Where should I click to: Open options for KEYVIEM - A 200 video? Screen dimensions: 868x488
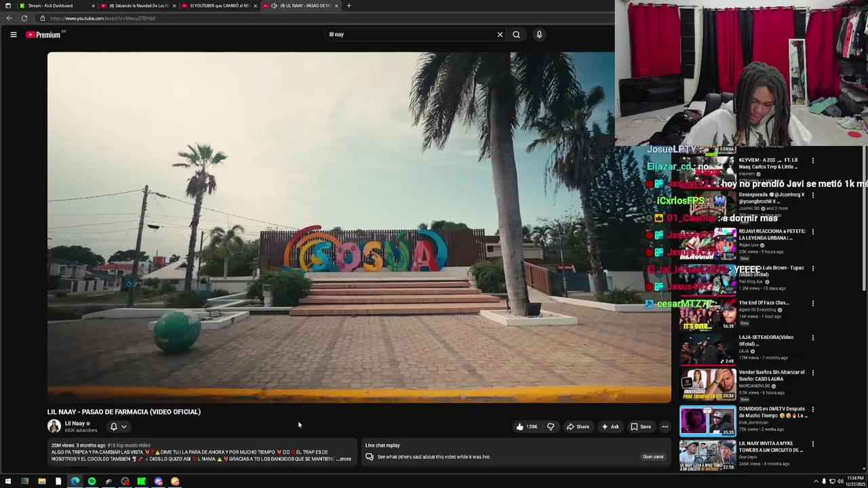(812, 161)
